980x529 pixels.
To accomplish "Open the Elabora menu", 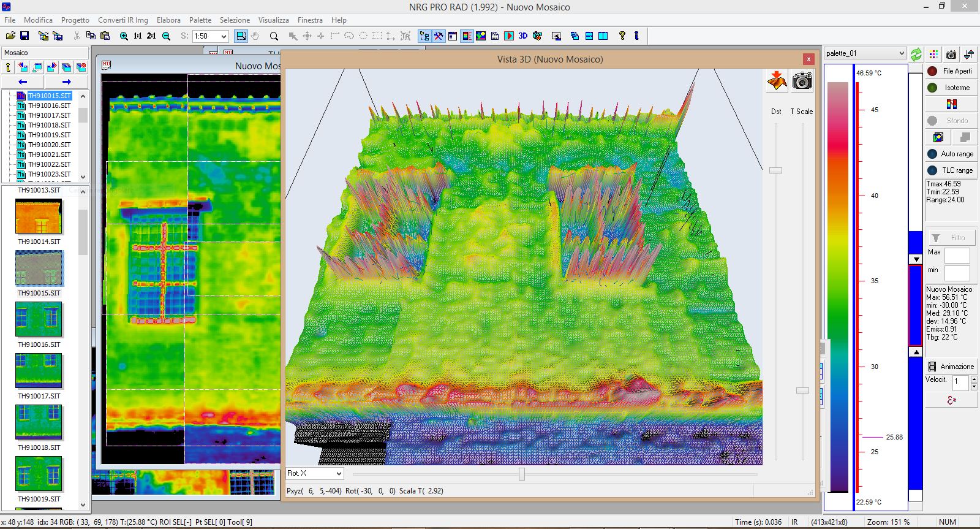I will (168, 20).
